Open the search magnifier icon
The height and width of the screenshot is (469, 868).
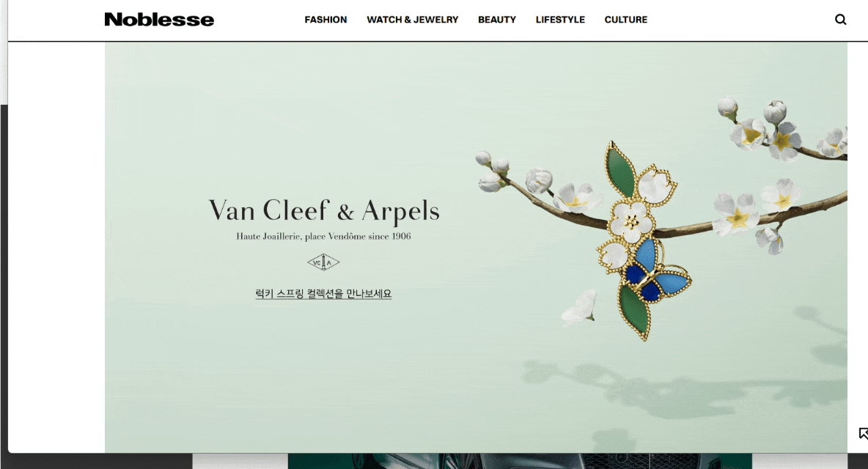pos(840,19)
